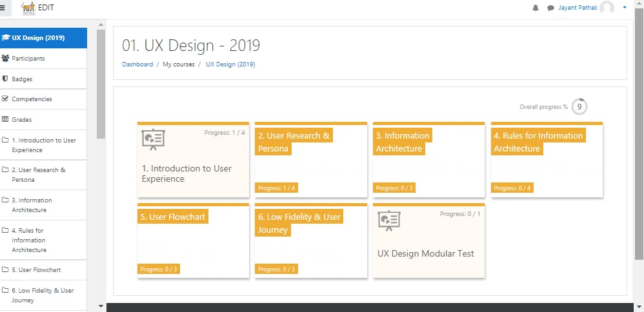Click the overall progress circle indicator
Image resolution: width=644 pixels, height=312 pixels.
(x=579, y=107)
